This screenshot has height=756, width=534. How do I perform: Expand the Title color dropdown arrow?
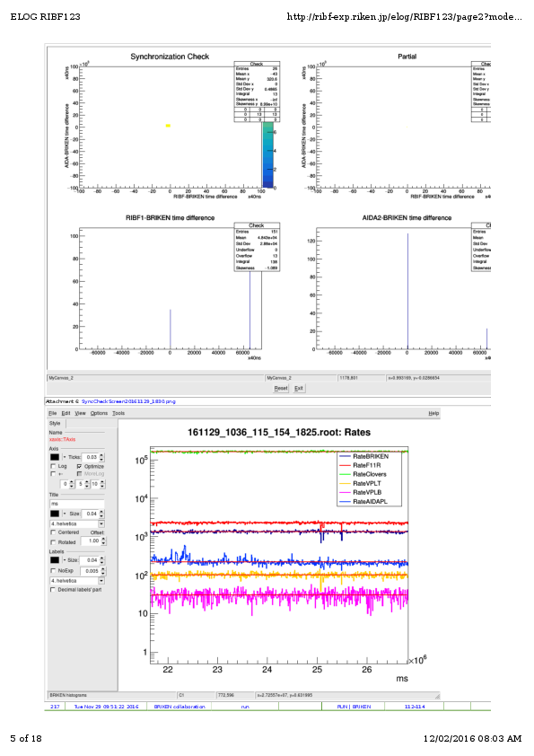pyautogui.click(x=65, y=514)
